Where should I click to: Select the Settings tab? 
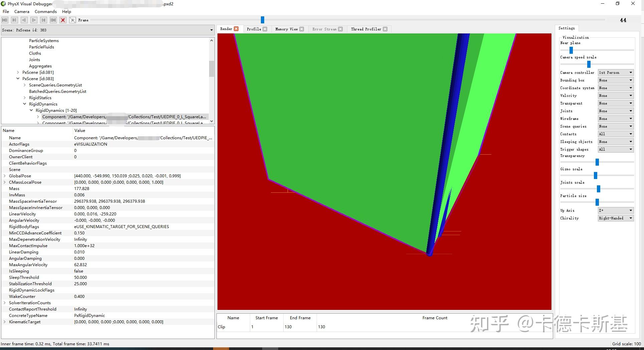coord(567,28)
